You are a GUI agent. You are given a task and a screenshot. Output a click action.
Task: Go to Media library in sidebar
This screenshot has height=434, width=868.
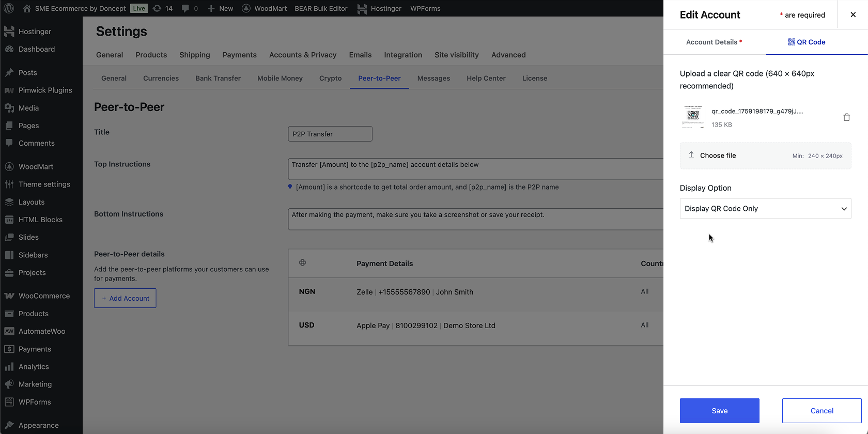coord(28,108)
